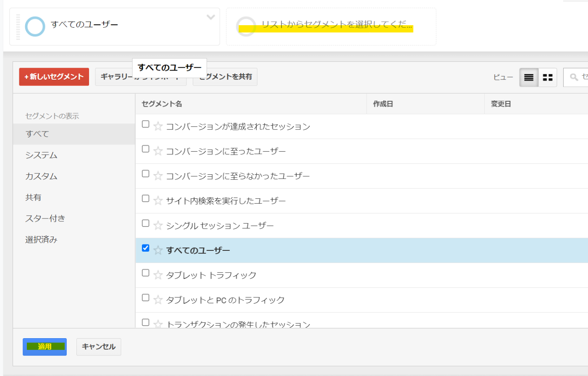Check トランザクションの発生したセッション checkbox
This screenshot has height=376, width=588.
(146, 322)
